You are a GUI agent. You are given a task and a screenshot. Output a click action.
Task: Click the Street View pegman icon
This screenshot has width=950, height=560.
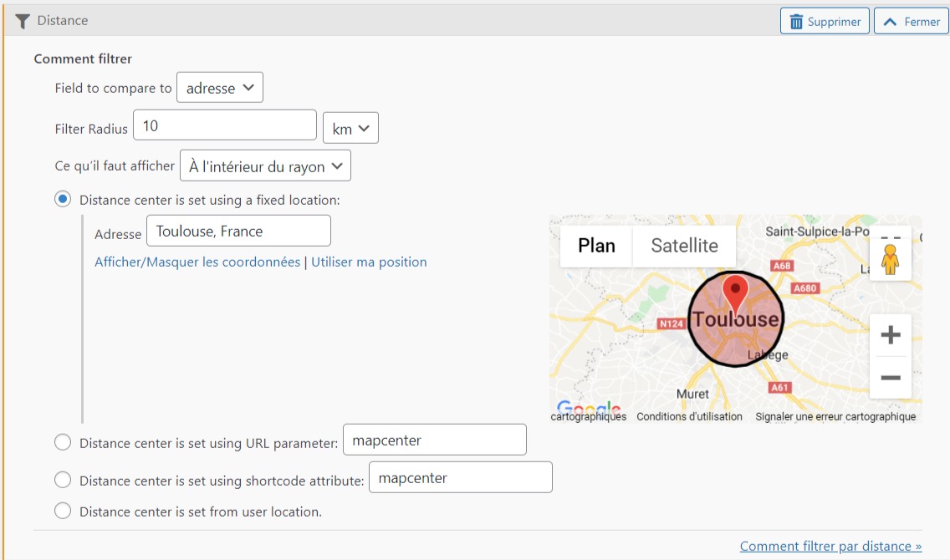click(x=890, y=258)
